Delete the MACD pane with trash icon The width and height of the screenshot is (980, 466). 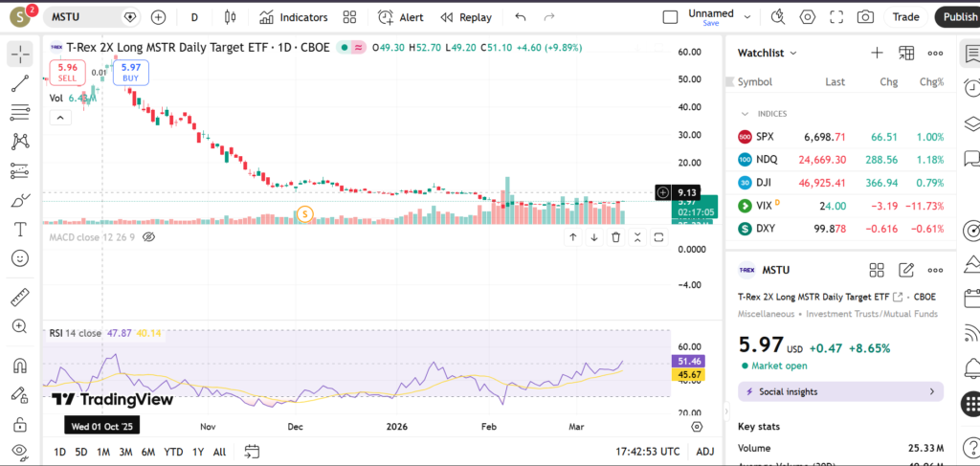(616, 237)
